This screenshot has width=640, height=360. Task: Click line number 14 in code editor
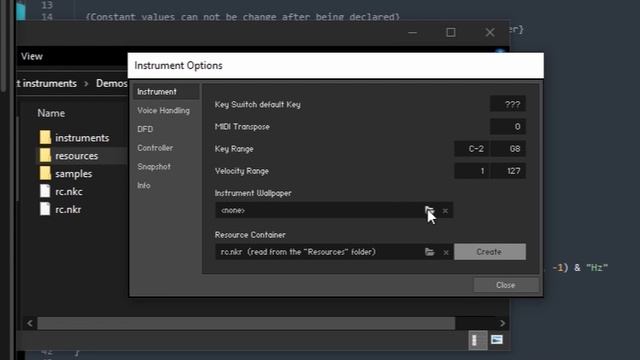tap(47, 17)
